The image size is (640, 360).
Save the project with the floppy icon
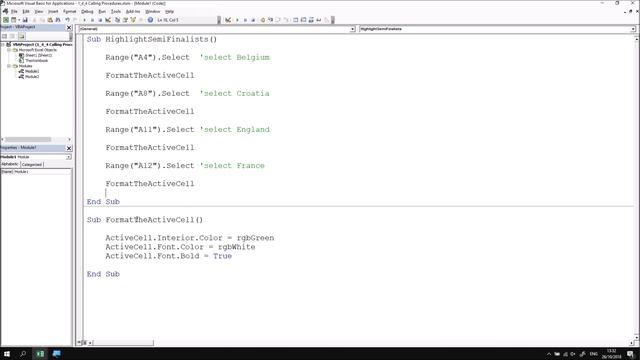[x=25, y=20]
